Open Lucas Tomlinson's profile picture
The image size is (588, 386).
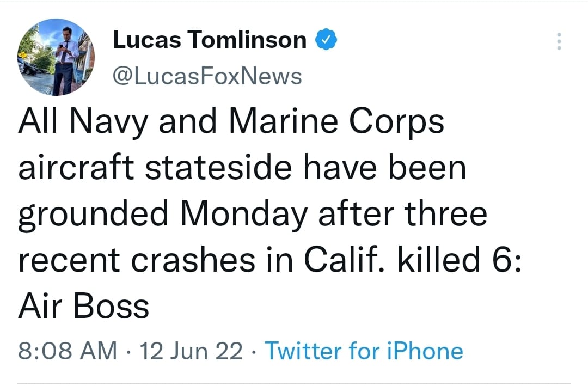pyautogui.click(x=56, y=57)
